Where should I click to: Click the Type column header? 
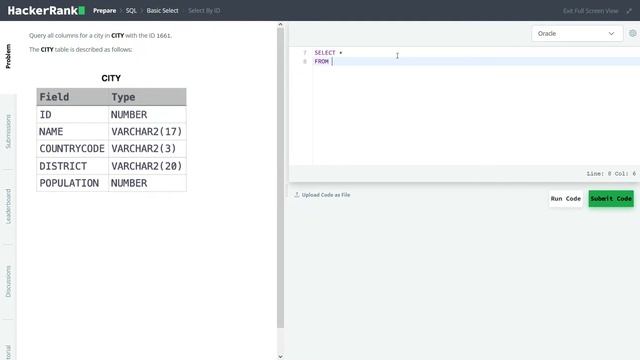148,97
